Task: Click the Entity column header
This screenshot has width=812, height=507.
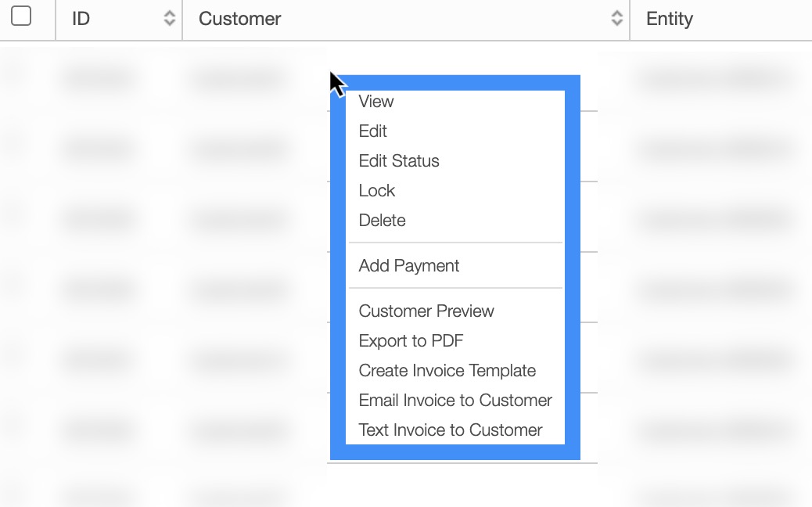Action: [670, 19]
